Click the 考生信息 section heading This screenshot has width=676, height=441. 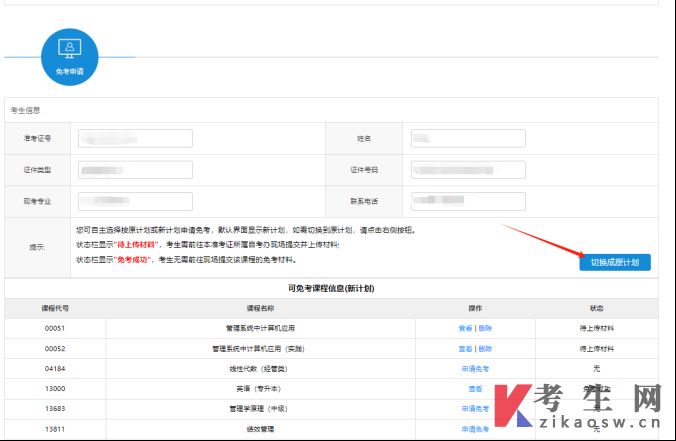click(25, 110)
